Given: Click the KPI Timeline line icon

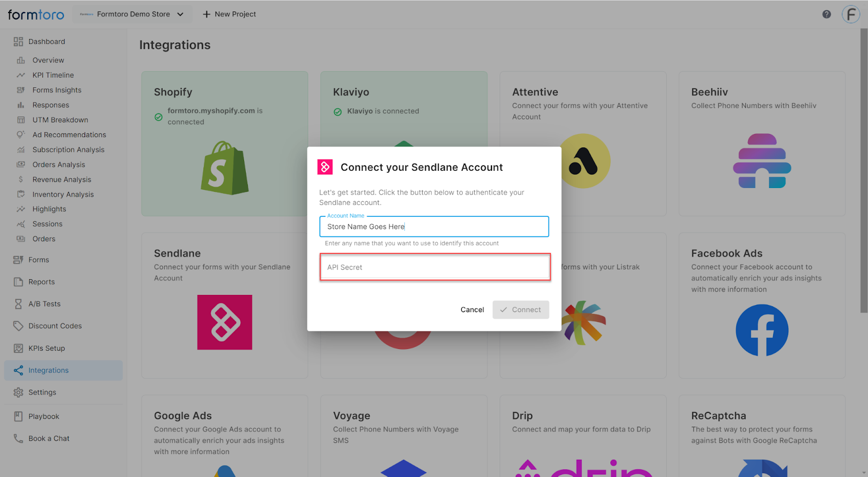Looking at the screenshot, I should coord(21,75).
